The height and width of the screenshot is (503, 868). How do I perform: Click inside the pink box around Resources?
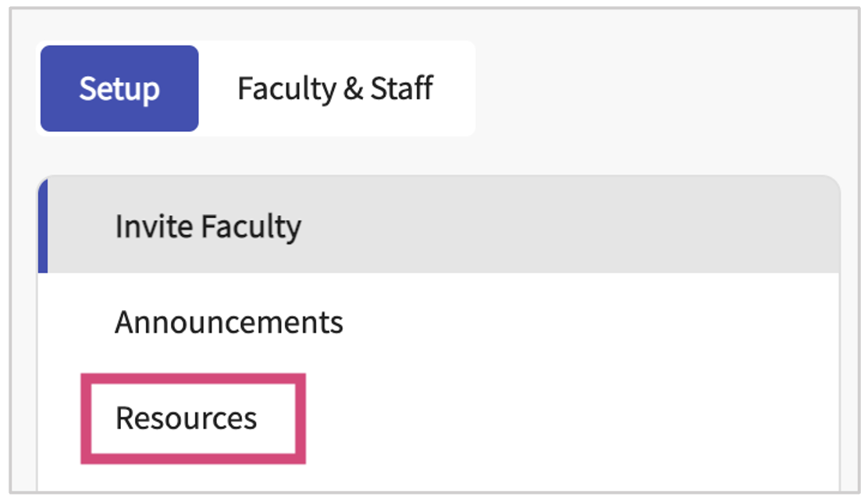click(193, 419)
